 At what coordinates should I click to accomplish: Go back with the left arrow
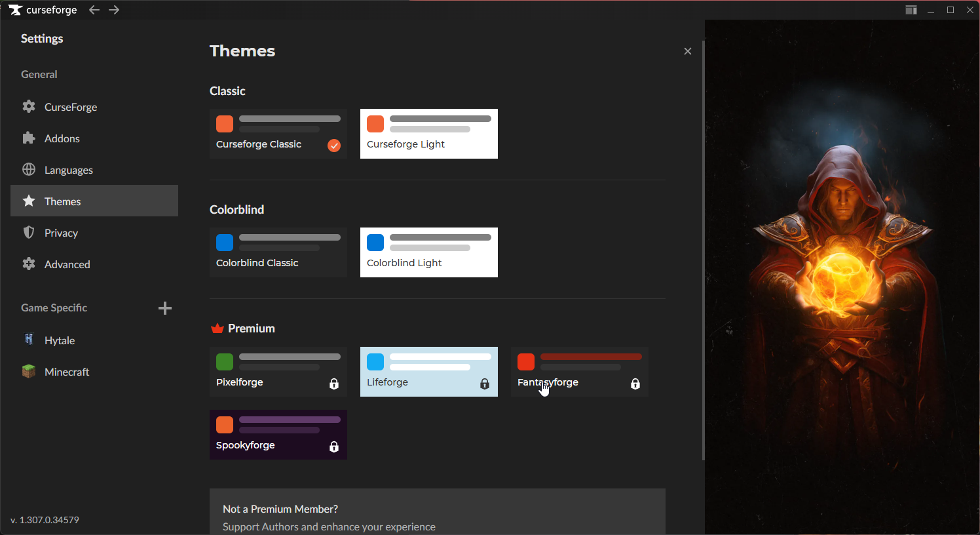[x=94, y=10]
